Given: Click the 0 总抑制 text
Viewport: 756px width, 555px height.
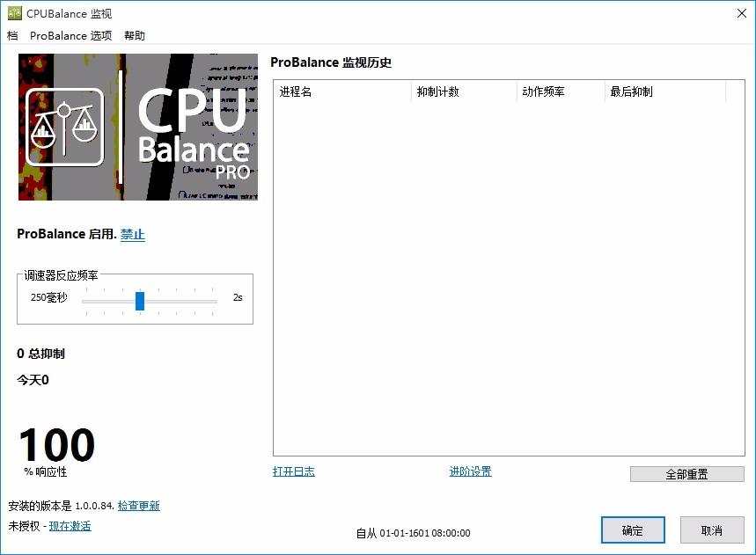Looking at the screenshot, I should (x=40, y=354).
